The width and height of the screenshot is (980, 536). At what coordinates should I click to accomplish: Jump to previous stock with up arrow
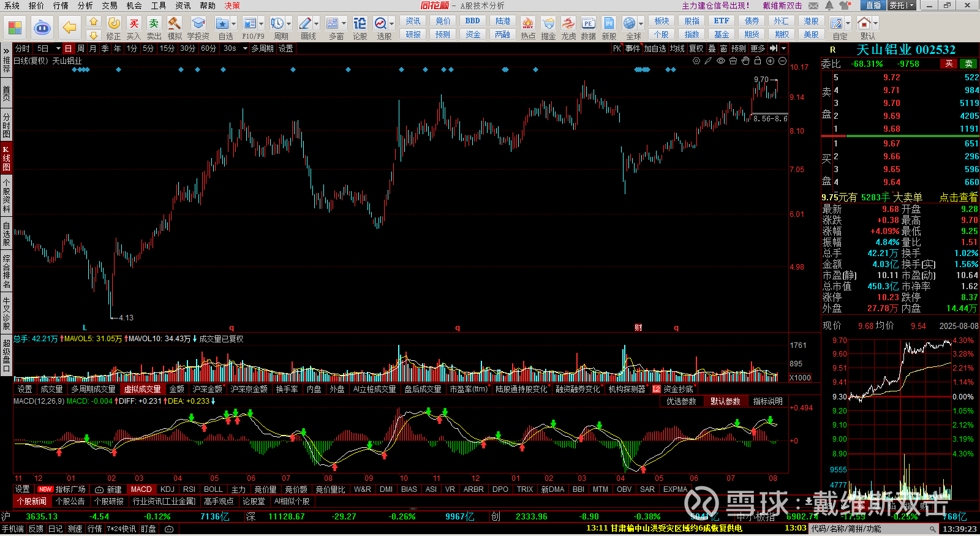pos(93,21)
